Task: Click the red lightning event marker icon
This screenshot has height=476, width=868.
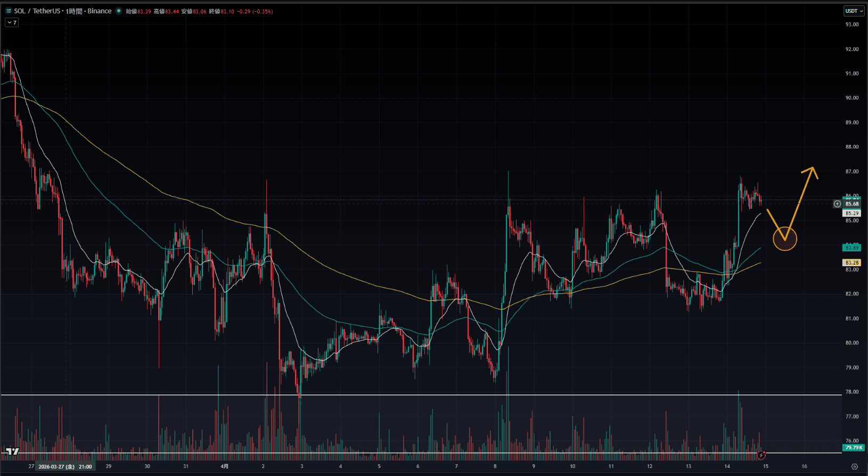Action: pos(761,455)
